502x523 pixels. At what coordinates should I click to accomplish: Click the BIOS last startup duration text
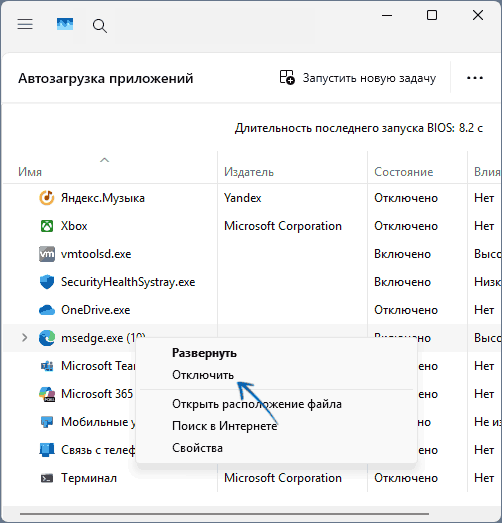coord(359,128)
